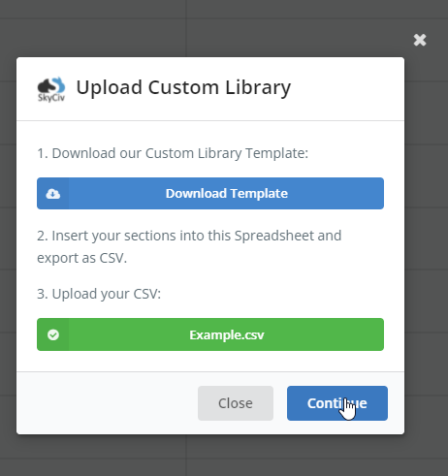Click the 'export as CSV.' text line

click(x=82, y=258)
